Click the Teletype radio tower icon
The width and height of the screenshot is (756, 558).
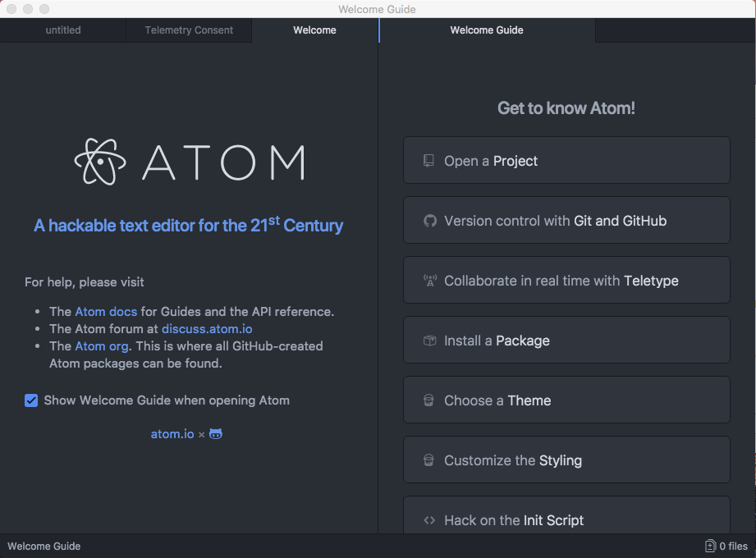pos(429,281)
